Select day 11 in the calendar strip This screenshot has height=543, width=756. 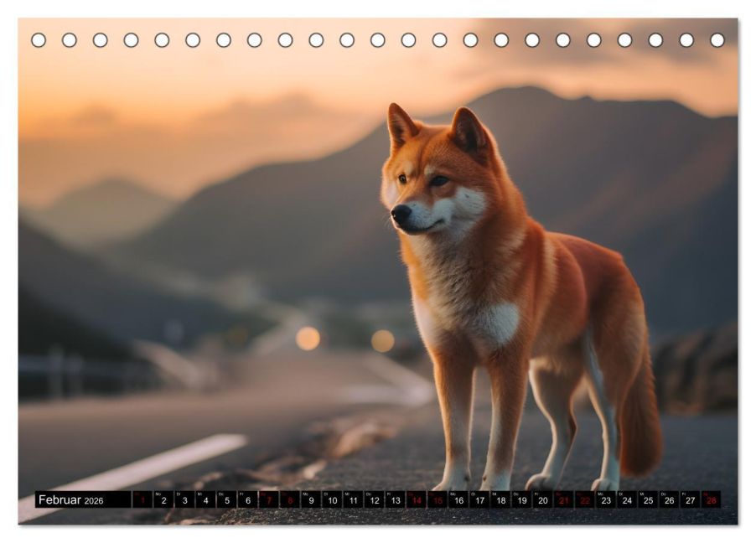click(354, 499)
